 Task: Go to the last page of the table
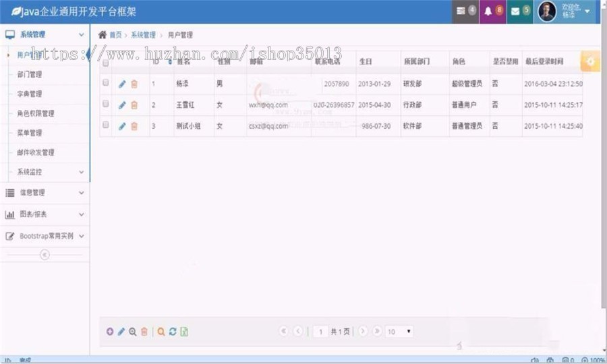coord(377,331)
